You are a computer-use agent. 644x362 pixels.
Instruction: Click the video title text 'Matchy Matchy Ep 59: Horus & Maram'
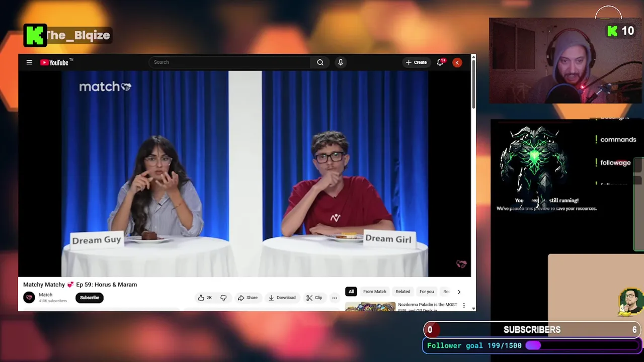pos(80,285)
